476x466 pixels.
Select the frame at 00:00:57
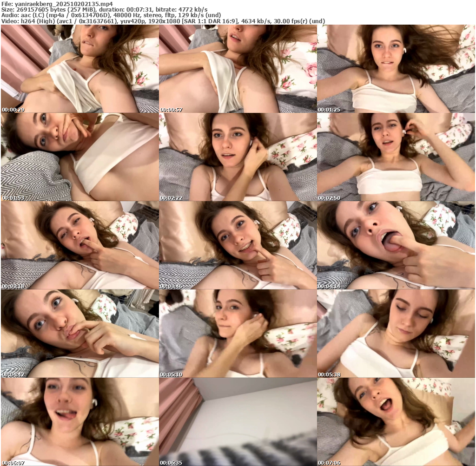pyautogui.click(x=238, y=69)
